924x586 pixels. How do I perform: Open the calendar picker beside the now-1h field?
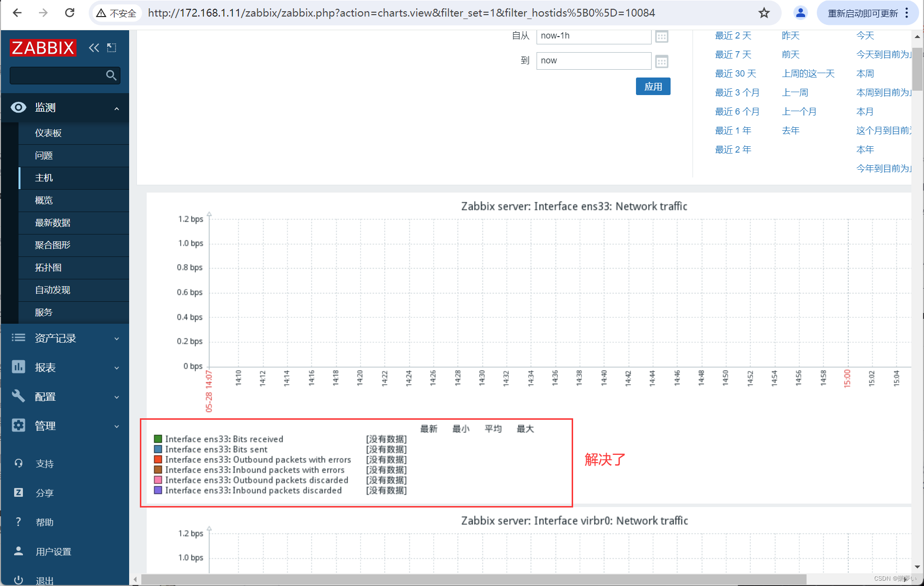(x=661, y=36)
